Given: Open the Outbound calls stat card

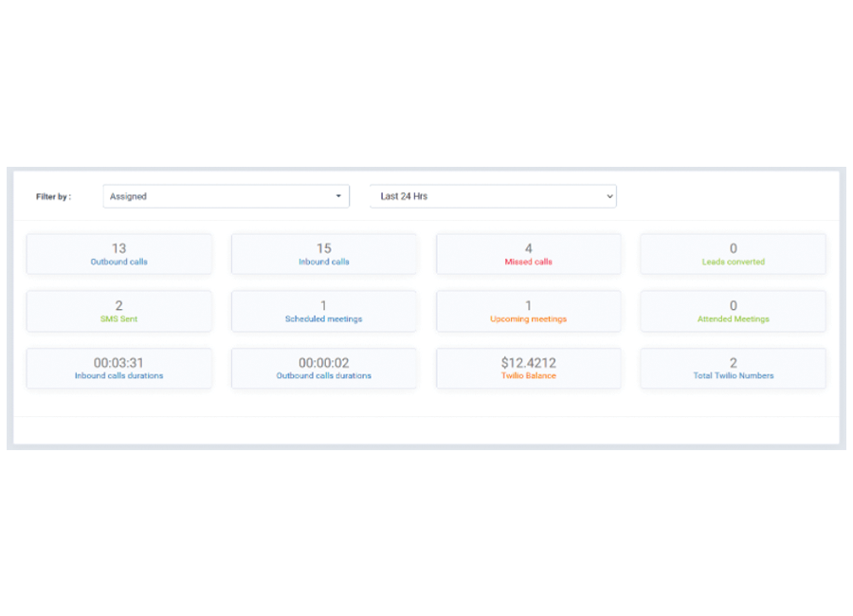Looking at the screenshot, I should pos(118,254).
